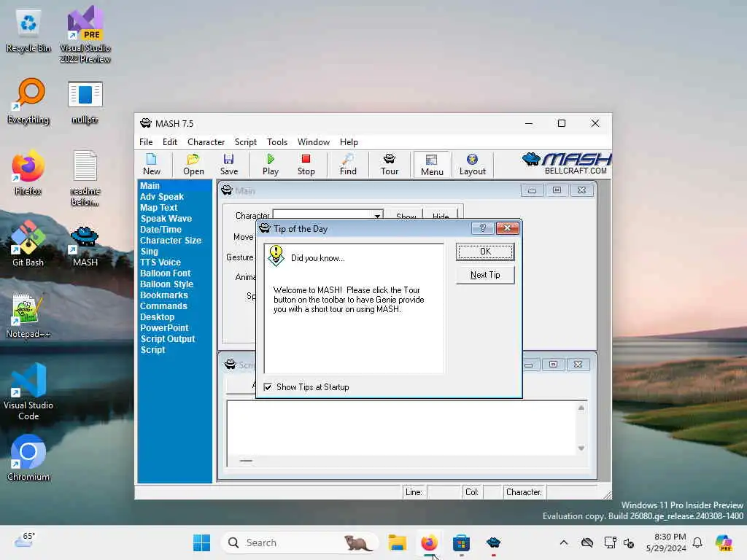Click the help question mark in Tip dialog
747x560 pixels.
(x=482, y=228)
